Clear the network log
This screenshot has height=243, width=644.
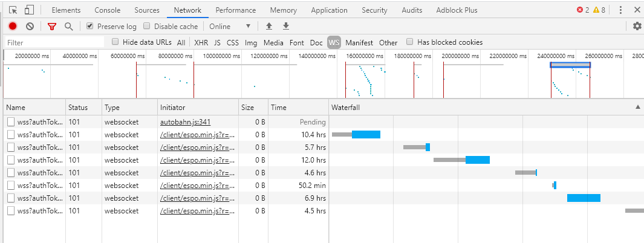(x=30, y=27)
